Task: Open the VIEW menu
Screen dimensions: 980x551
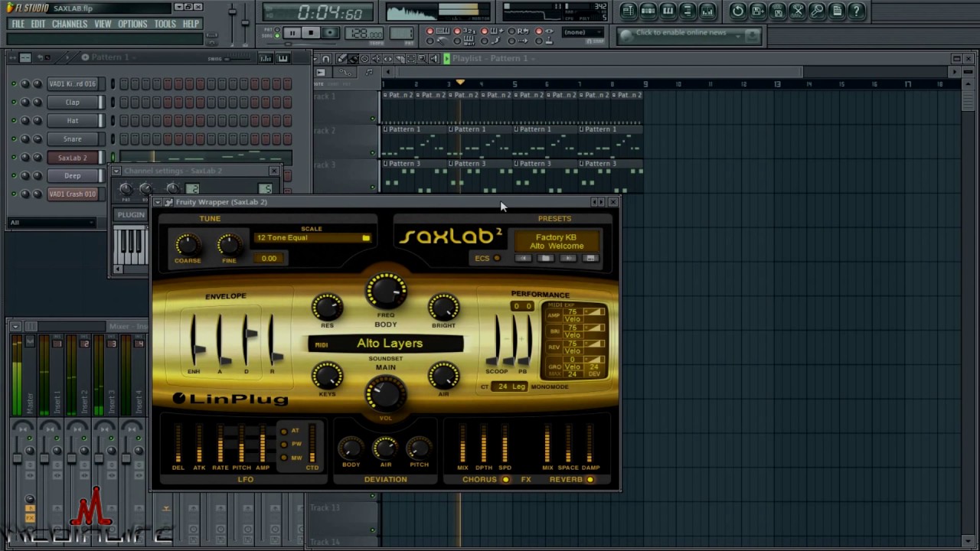Action: click(x=103, y=24)
